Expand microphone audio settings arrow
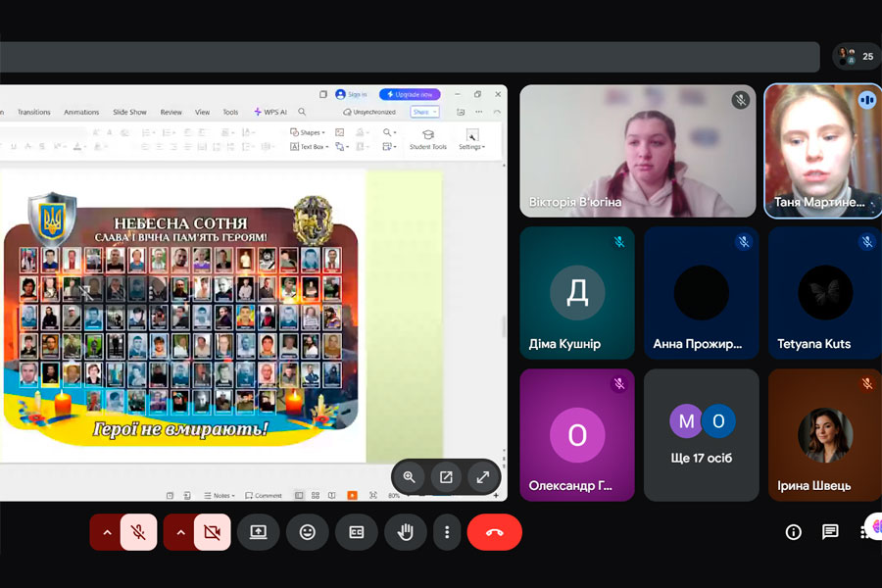The height and width of the screenshot is (588, 882). click(106, 532)
